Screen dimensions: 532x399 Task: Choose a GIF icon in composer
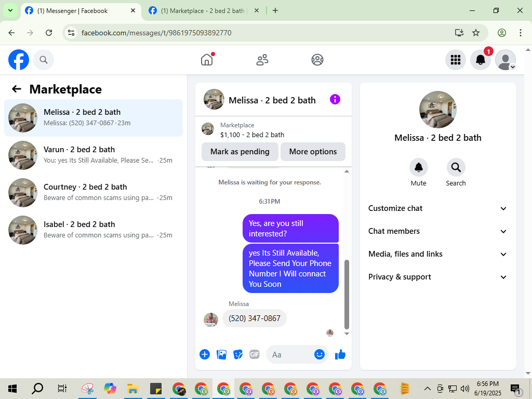(x=255, y=354)
